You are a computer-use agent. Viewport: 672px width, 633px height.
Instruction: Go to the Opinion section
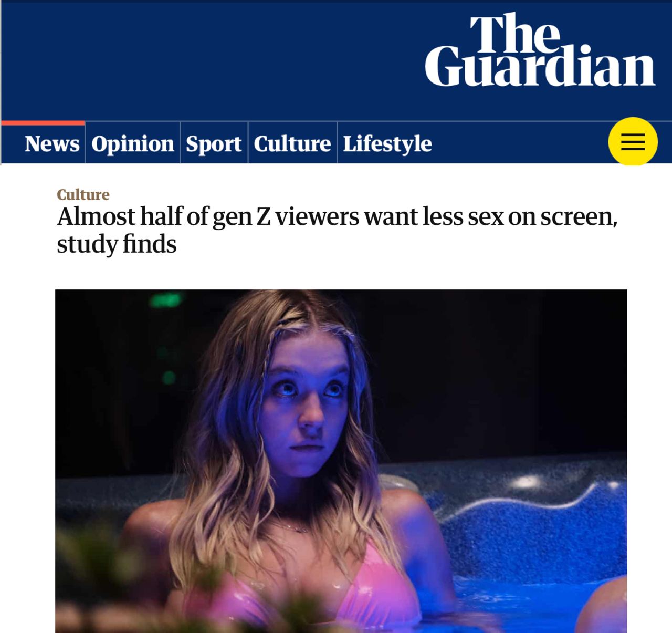(x=133, y=143)
